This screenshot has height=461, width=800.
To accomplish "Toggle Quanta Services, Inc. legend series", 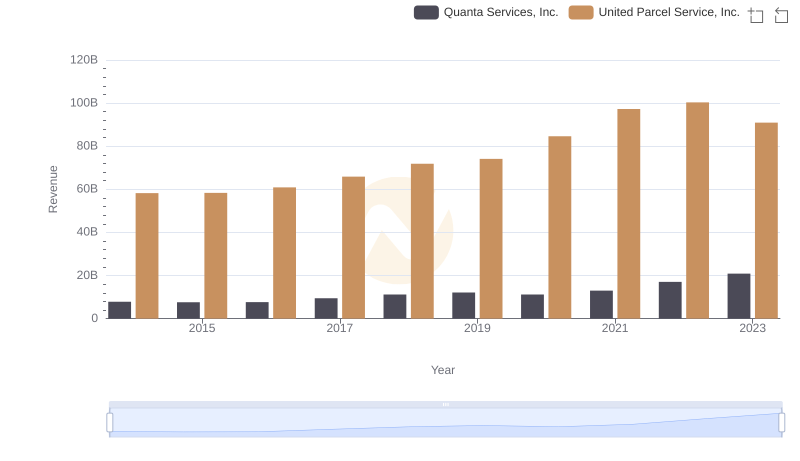I will point(486,12).
